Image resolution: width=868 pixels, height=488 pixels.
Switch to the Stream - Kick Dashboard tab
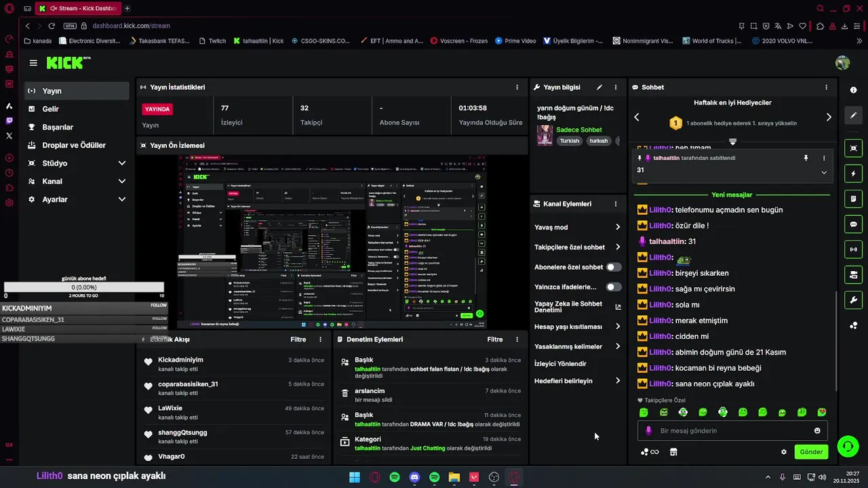point(79,9)
